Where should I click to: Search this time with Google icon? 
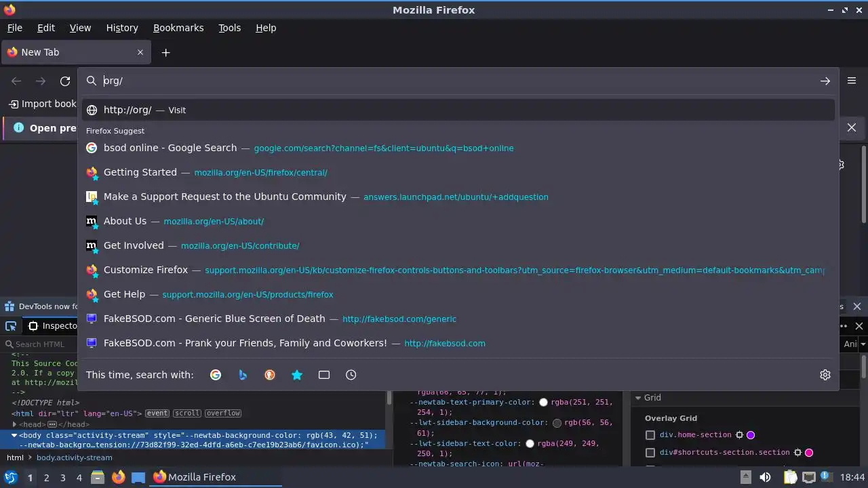click(216, 375)
